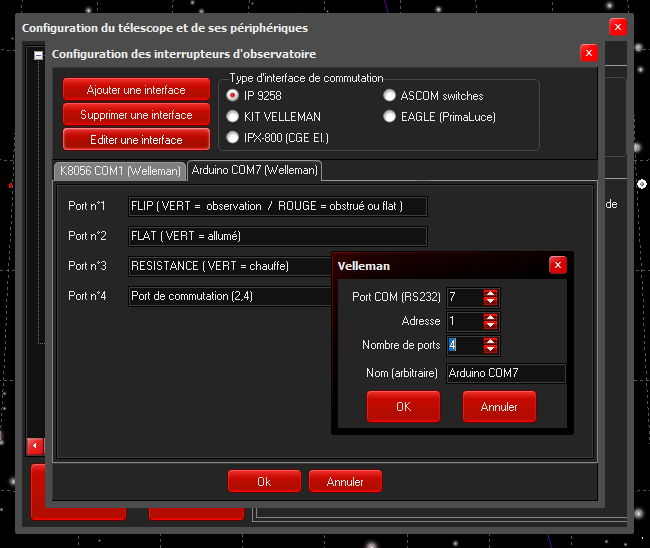Increment Nombre de ports with up arrow

click(x=490, y=341)
